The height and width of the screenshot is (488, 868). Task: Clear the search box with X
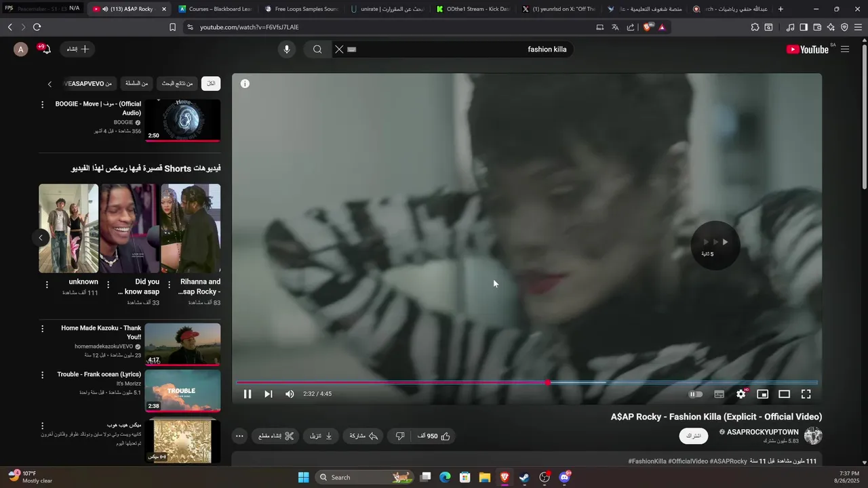point(339,49)
